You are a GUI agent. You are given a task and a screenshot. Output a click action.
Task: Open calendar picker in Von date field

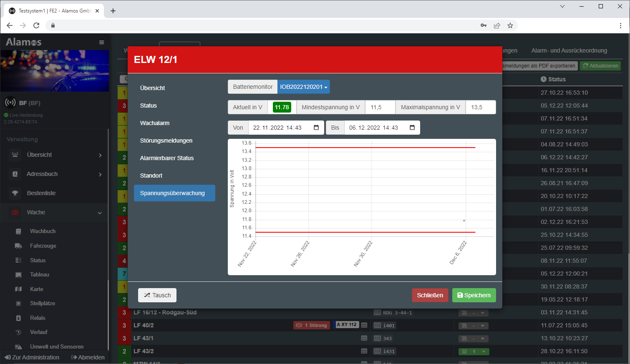pyautogui.click(x=316, y=128)
